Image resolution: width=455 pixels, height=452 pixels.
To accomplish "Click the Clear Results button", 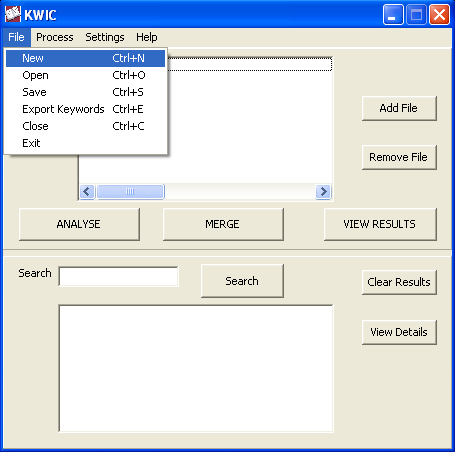I will click(399, 282).
